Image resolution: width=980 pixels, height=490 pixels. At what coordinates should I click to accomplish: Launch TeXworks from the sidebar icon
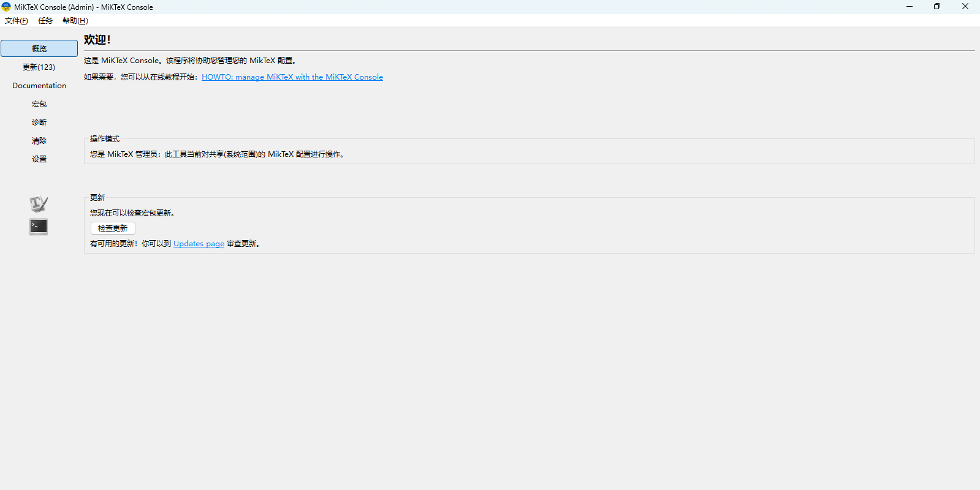coord(39,204)
